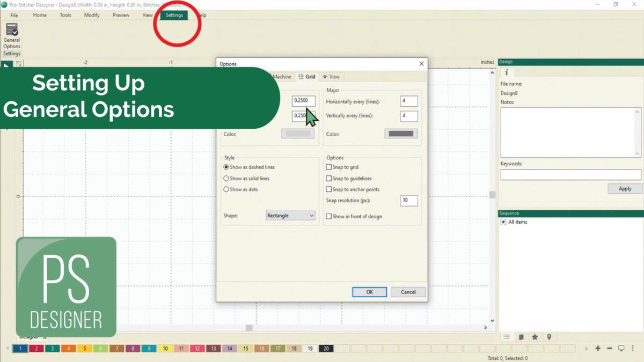Tick Show in front of design

(x=330, y=217)
